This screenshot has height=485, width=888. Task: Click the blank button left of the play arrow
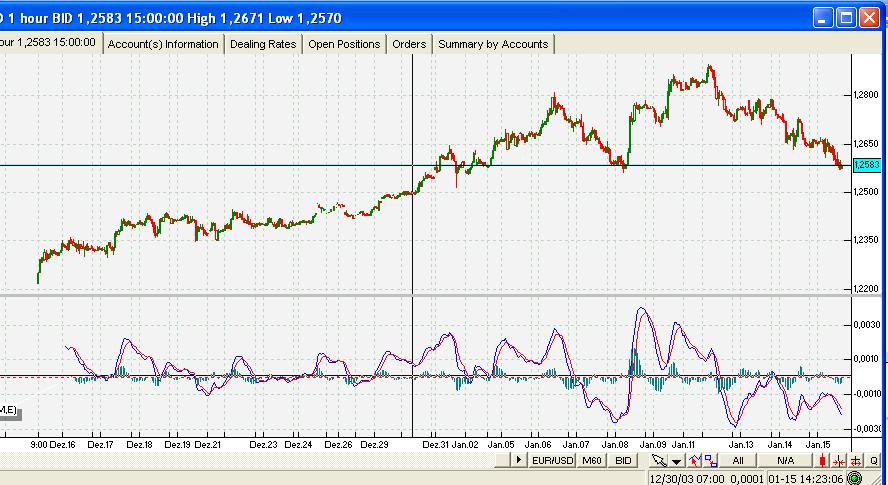pyautogui.click(x=502, y=460)
